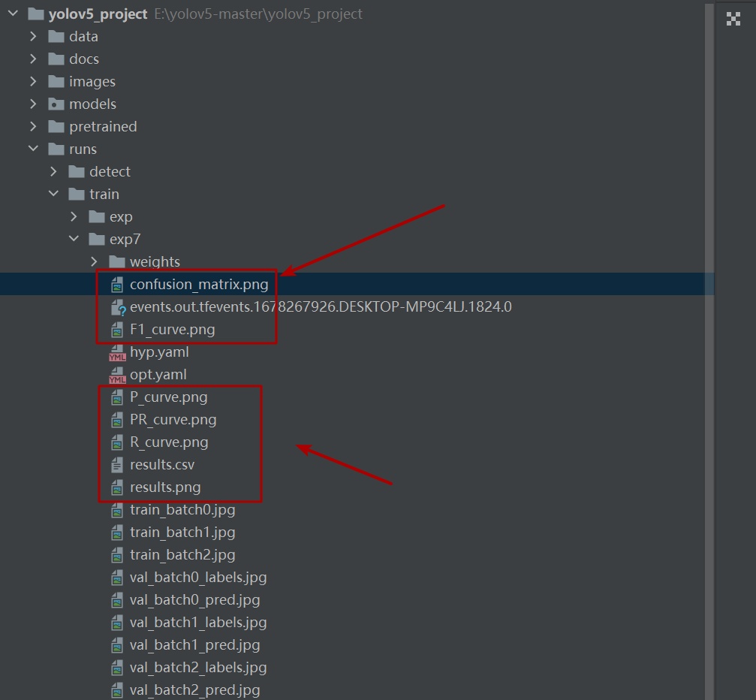The width and height of the screenshot is (756, 700).
Task: Expand the exp folder
Action: [74, 216]
